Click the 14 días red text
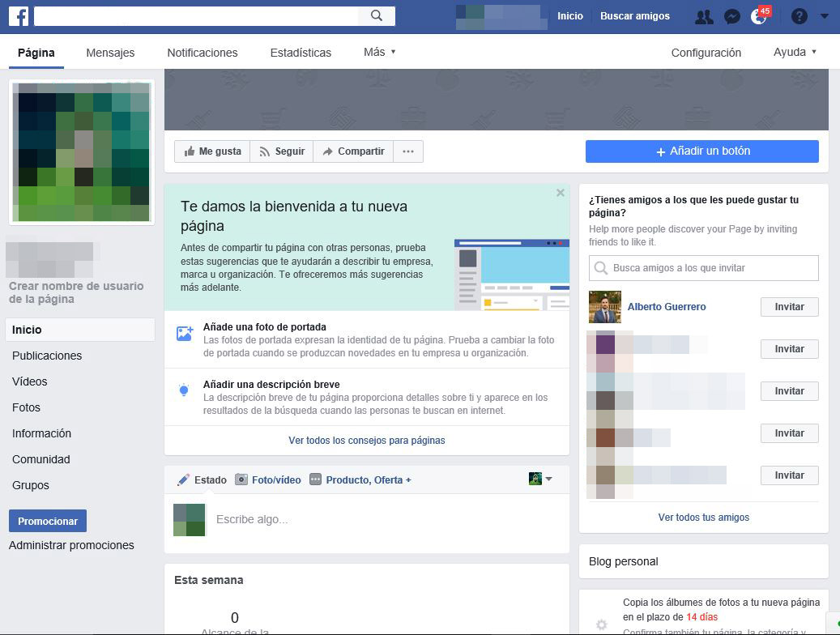 (x=701, y=617)
